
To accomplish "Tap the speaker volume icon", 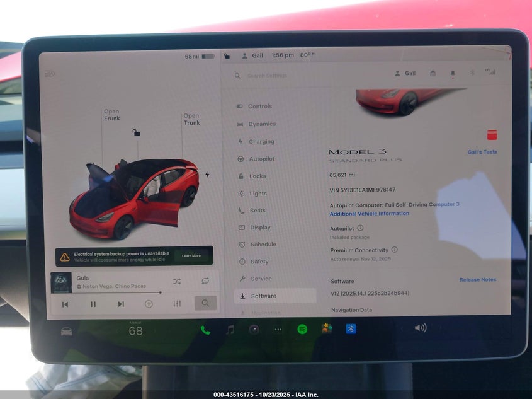I will click(420, 328).
